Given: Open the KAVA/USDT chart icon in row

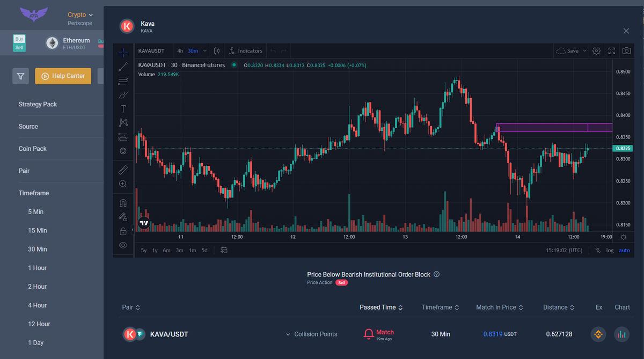Looking at the screenshot, I should tap(622, 334).
